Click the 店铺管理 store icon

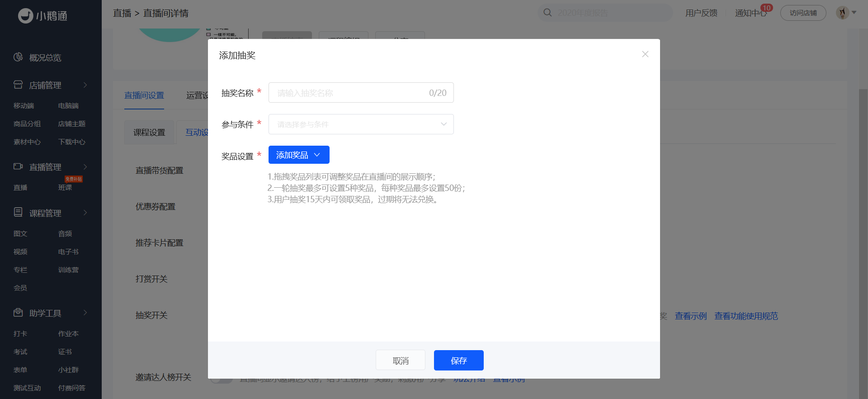18,85
